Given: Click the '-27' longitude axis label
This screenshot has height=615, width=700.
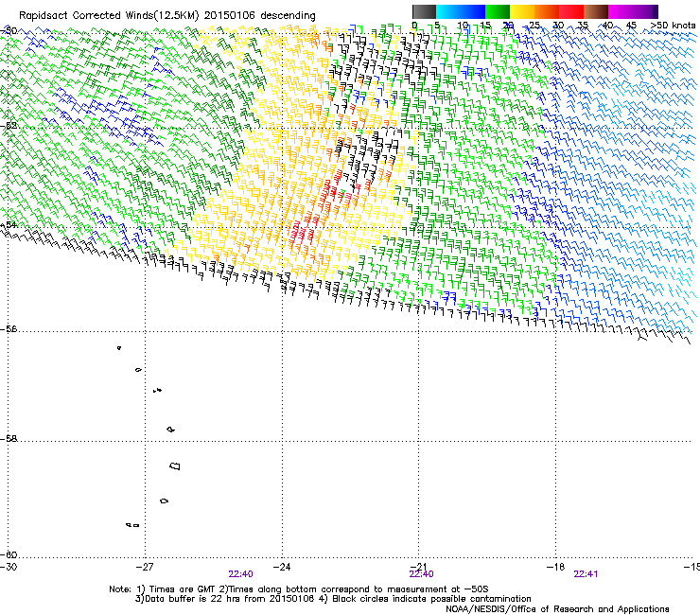Looking at the screenshot, I should click(145, 567).
